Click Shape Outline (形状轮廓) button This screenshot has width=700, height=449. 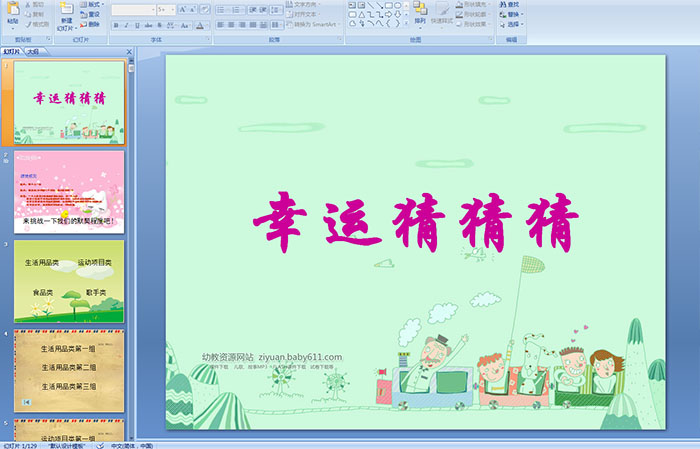point(471,14)
